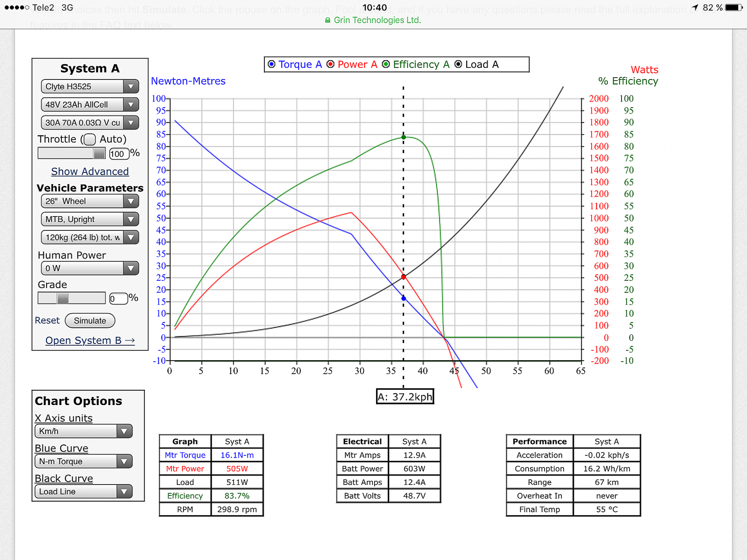Viewport: 747px width, 560px height.
Task: Click the red power marker on graph
Action: click(403, 277)
